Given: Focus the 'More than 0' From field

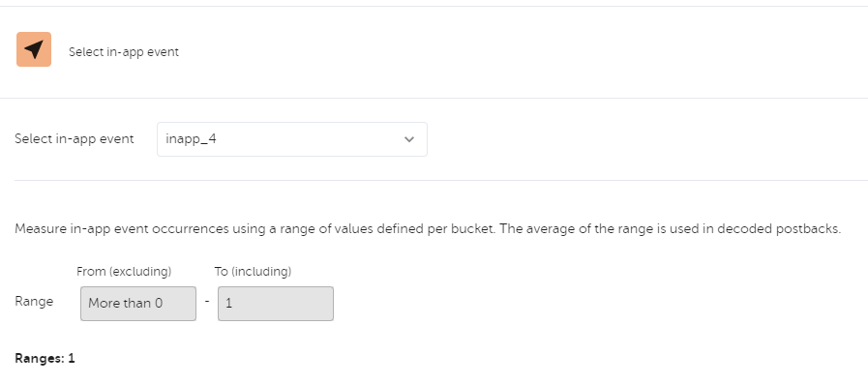Looking at the screenshot, I should click(x=138, y=304).
